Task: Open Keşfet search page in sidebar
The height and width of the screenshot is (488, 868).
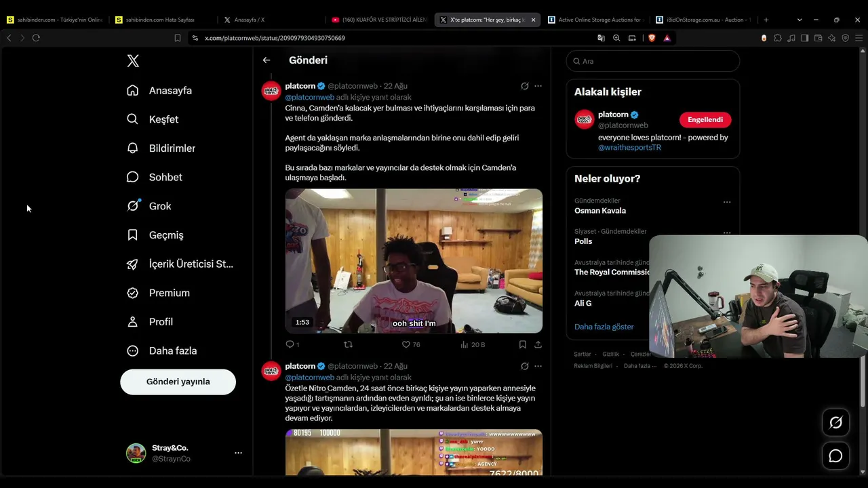Action: pos(153,119)
